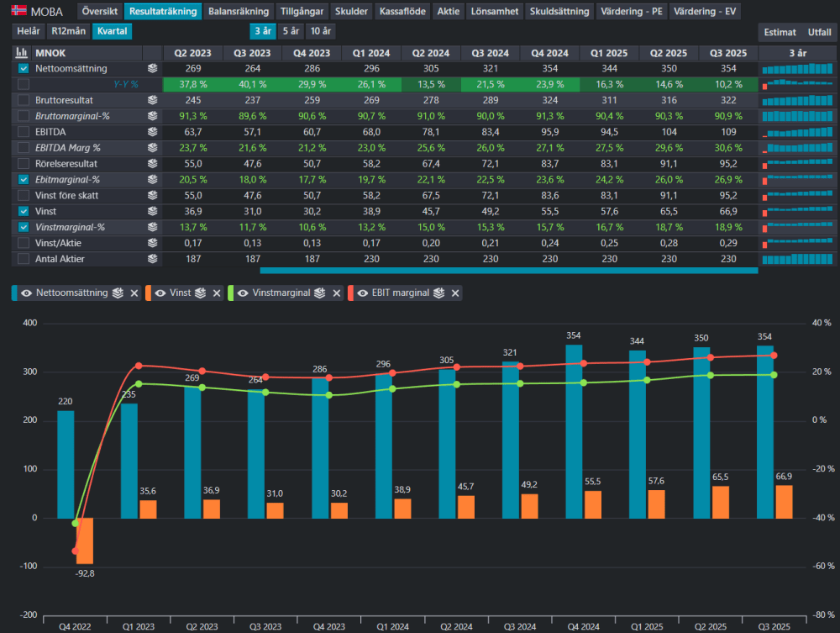840x633 pixels.
Task: Click the Utfall button
Action: 819,32
